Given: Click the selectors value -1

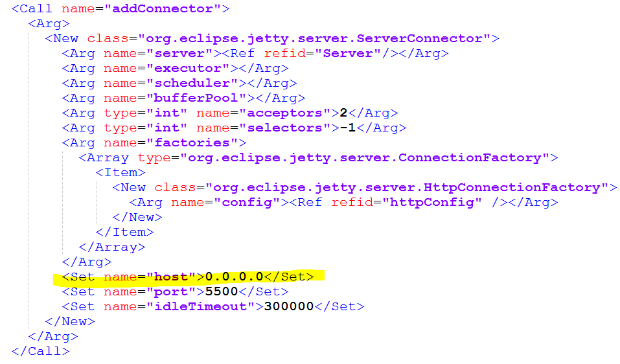Looking at the screenshot, I should pyautogui.click(x=347, y=128).
